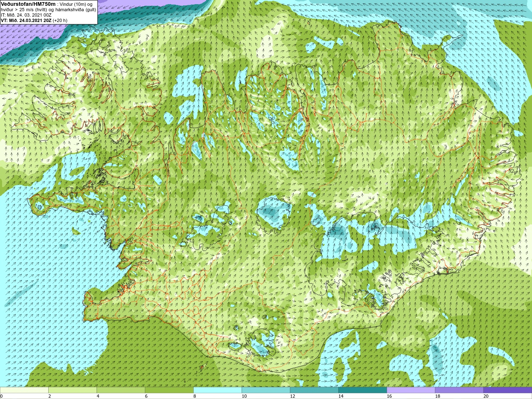Pick the 4–6 m/s green legend swatch
The image size is (532, 399).
click(x=121, y=390)
